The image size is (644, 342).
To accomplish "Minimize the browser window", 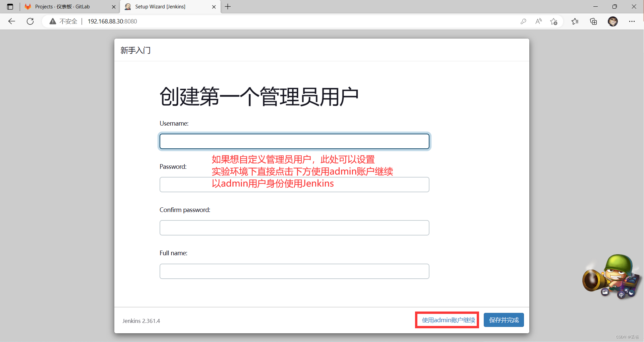I will click(x=595, y=7).
